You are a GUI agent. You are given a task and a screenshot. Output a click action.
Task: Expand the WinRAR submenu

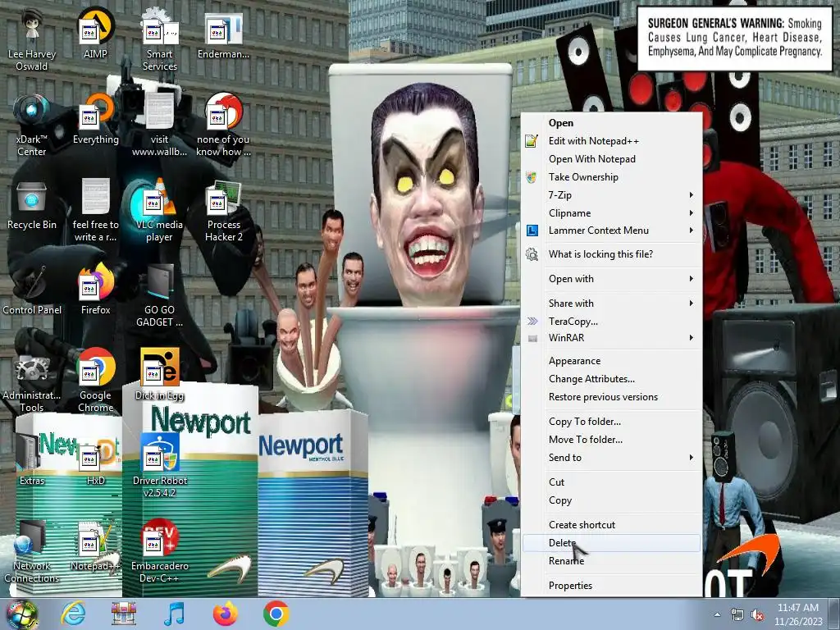coord(611,337)
